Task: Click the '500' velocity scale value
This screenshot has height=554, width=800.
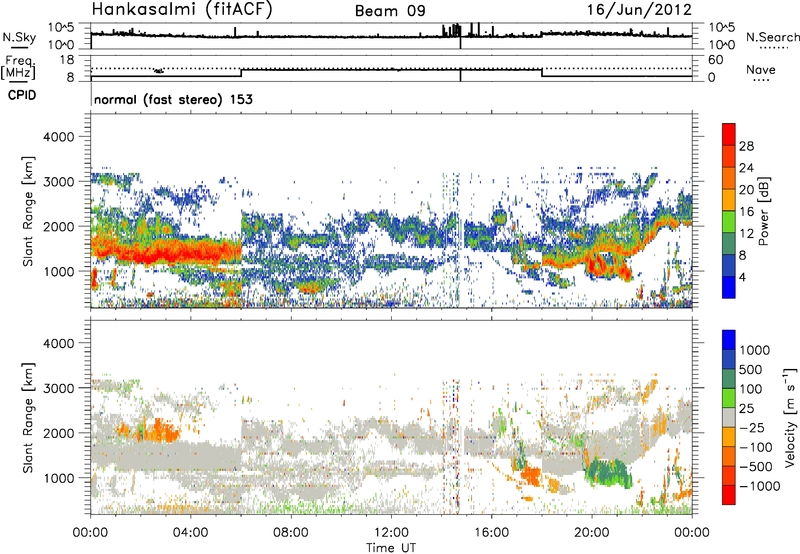Action: point(751,370)
